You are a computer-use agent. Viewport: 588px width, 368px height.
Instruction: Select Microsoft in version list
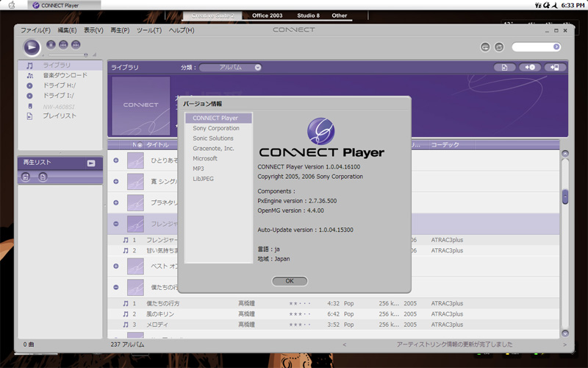coord(218,159)
